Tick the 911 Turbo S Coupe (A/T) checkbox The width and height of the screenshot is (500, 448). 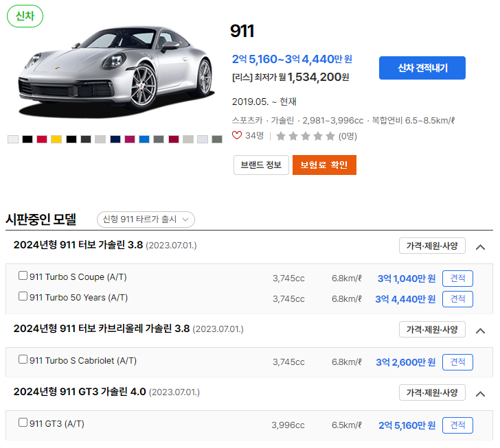[23, 276]
